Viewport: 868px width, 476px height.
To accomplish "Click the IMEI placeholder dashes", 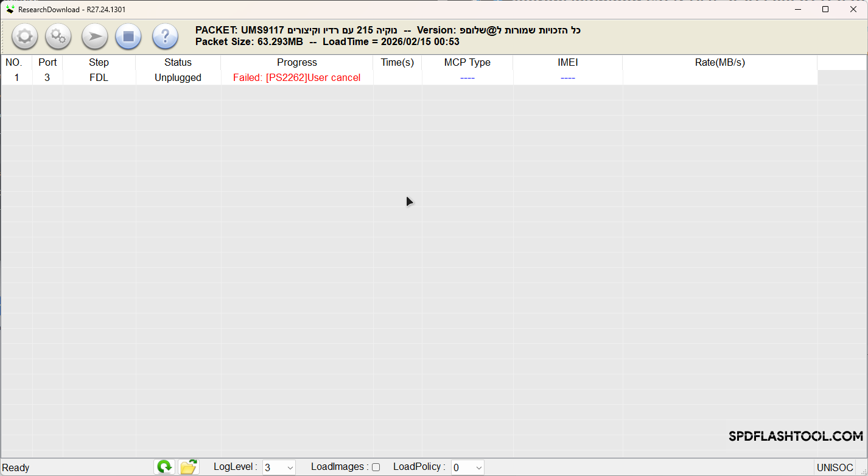I will pos(567,77).
